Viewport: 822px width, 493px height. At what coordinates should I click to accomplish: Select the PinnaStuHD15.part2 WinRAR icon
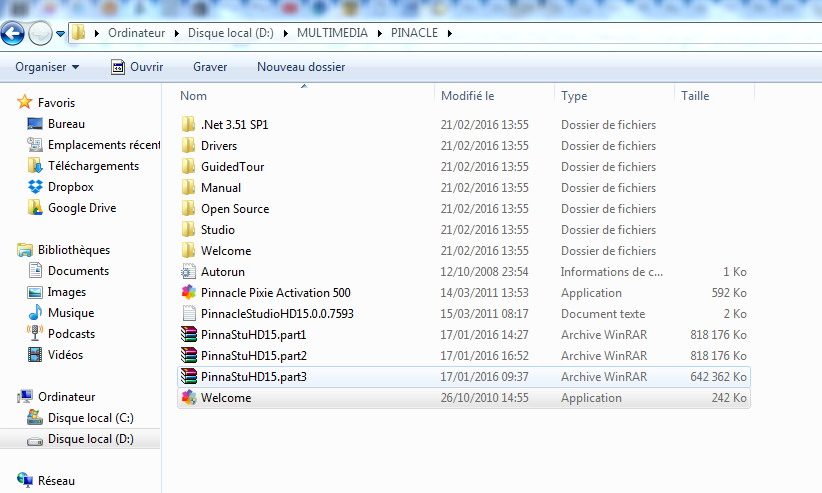click(189, 355)
